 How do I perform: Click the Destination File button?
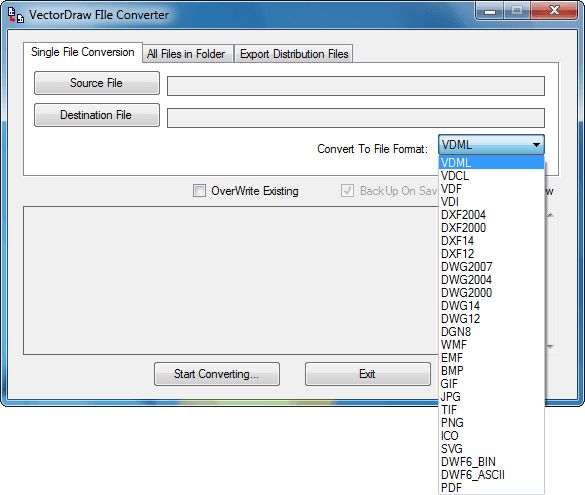(97, 115)
